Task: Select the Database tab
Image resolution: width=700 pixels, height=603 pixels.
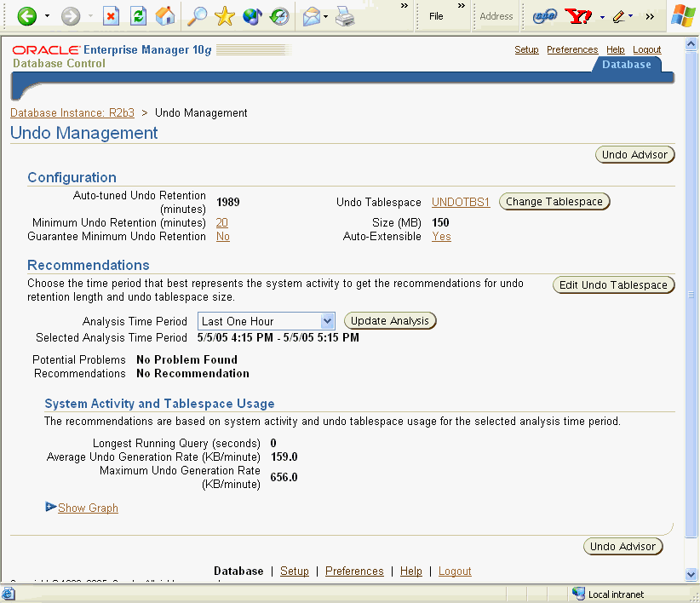Action: tap(626, 65)
